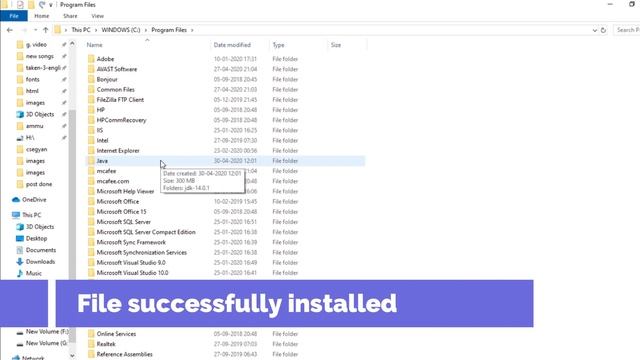Open Music under This PC
Image resolution: width=640 pixels, height=360 pixels.
click(x=33, y=273)
